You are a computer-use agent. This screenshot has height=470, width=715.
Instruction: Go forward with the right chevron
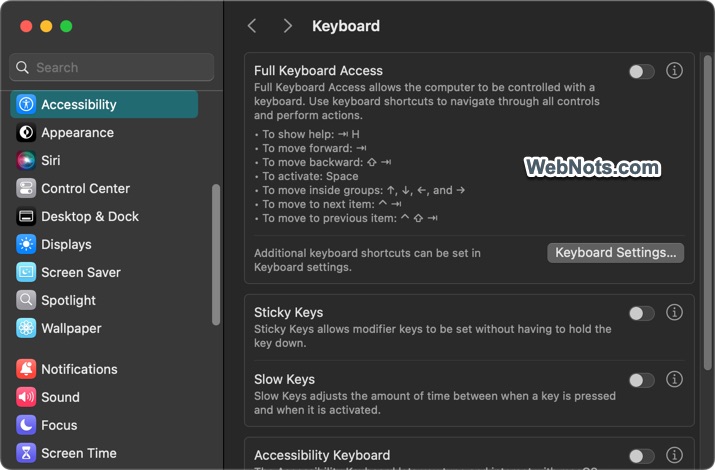click(287, 26)
